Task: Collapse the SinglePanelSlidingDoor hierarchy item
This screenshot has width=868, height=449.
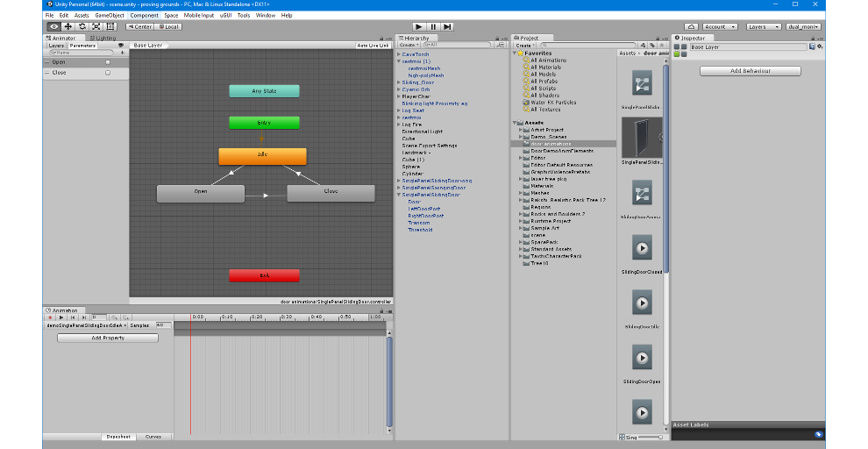Action: click(x=399, y=195)
